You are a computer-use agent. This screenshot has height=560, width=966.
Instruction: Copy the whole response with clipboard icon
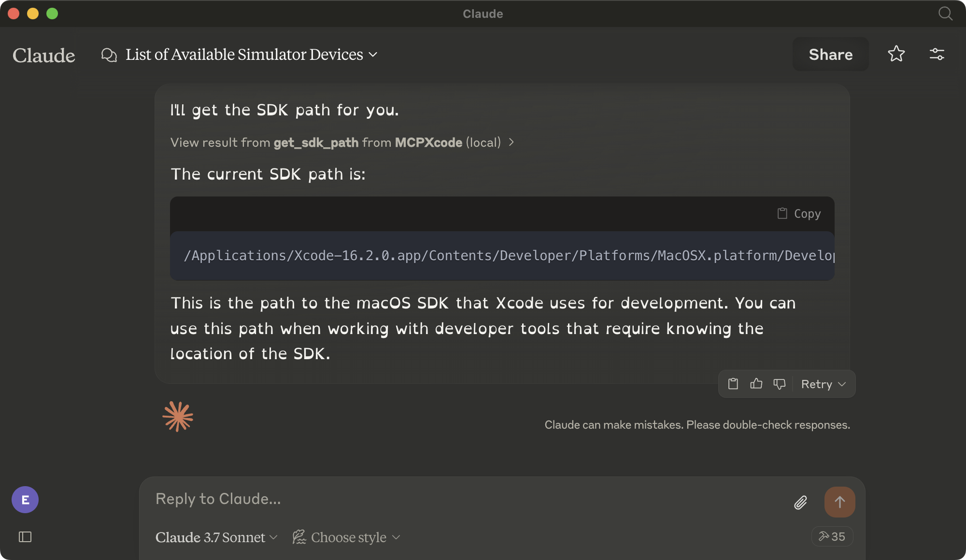coord(733,384)
